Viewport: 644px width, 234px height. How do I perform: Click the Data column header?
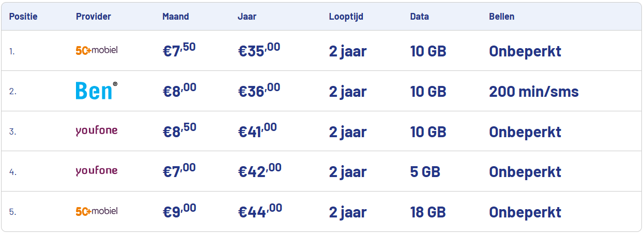419,17
